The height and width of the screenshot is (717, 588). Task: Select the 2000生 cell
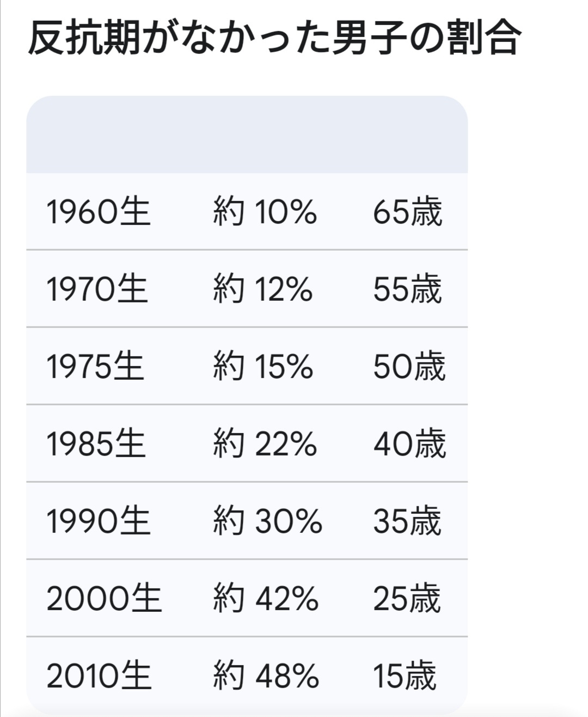[104, 598]
